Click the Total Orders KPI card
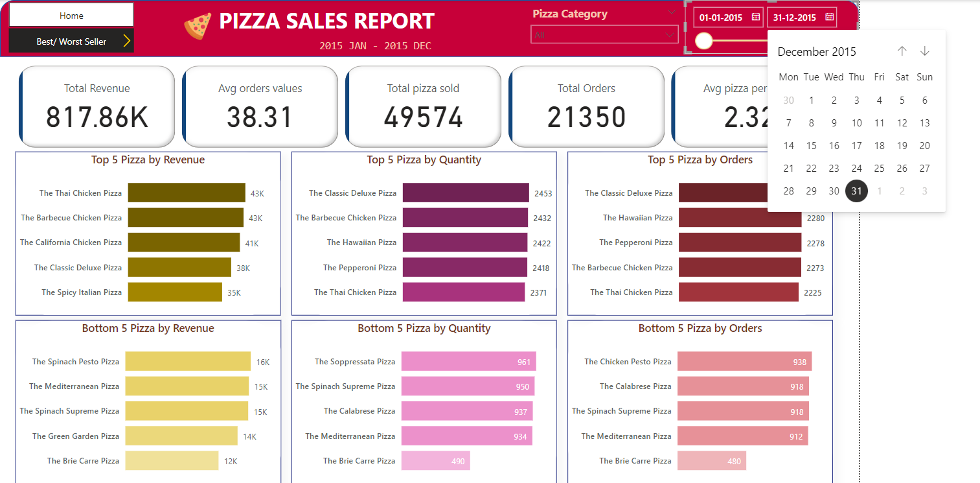The image size is (980, 483). (586, 106)
